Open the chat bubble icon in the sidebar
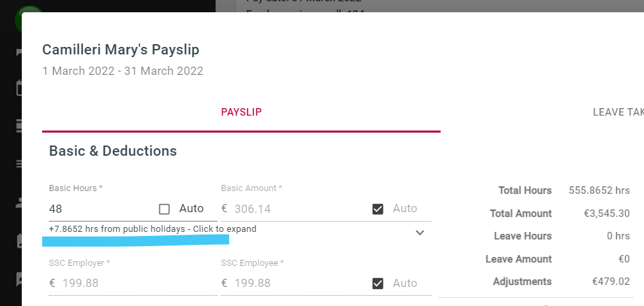Screen dimensions: 644x306 [20, 278]
